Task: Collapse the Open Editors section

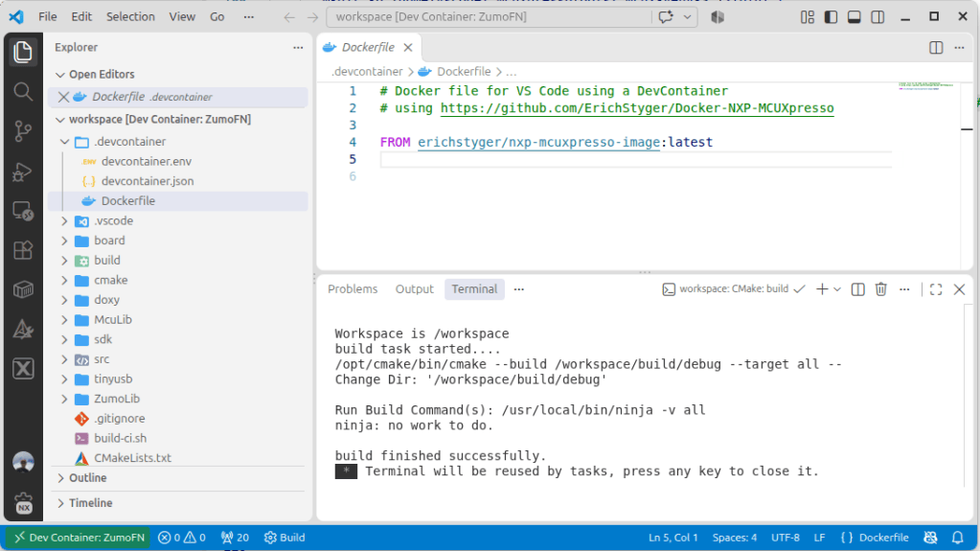Action: pyautogui.click(x=60, y=75)
